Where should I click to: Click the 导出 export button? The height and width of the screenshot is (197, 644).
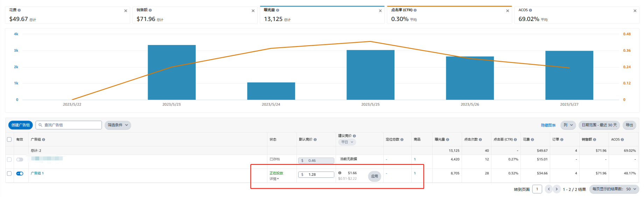(629, 125)
